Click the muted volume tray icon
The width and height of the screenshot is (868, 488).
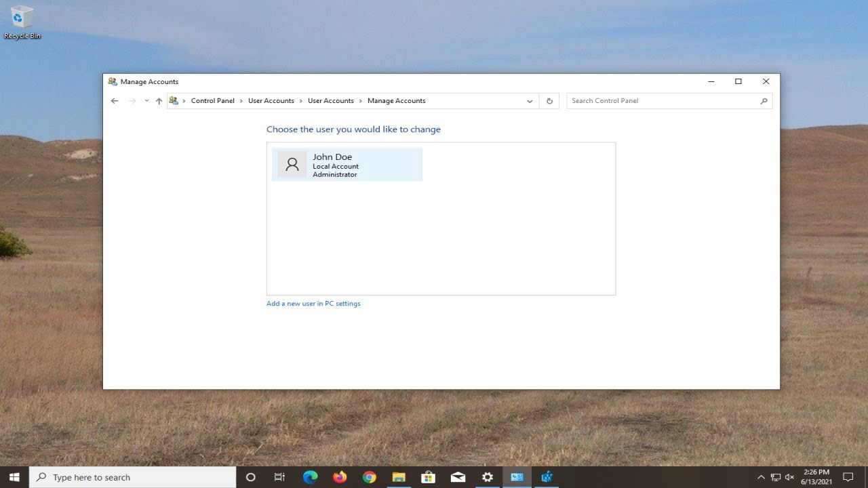pyautogui.click(x=789, y=477)
